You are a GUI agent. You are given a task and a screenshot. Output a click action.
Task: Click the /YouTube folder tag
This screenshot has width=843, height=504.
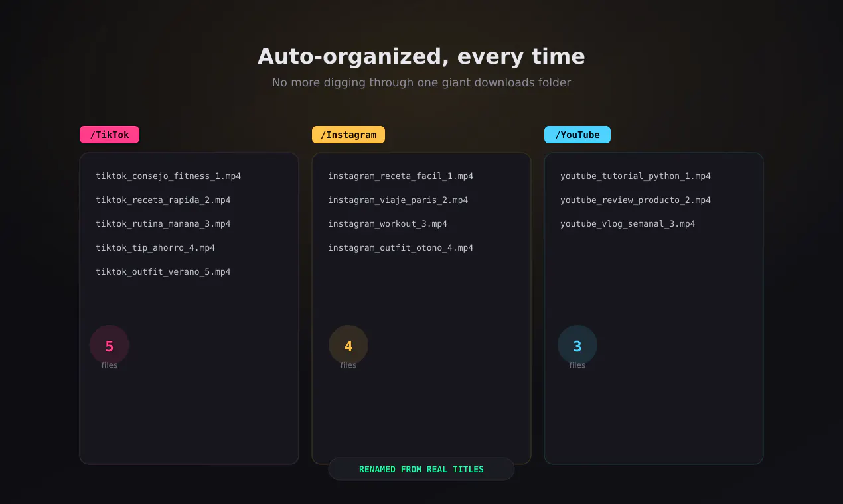[x=577, y=135]
